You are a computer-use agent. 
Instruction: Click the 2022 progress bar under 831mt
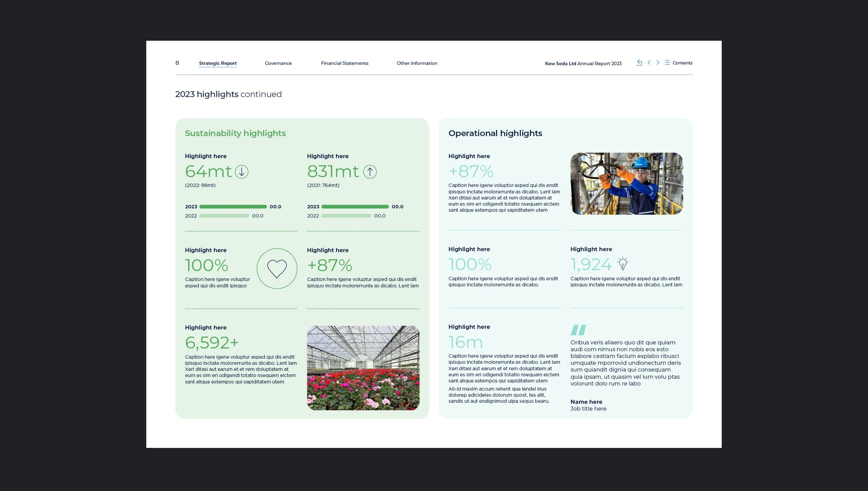coord(346,216)
